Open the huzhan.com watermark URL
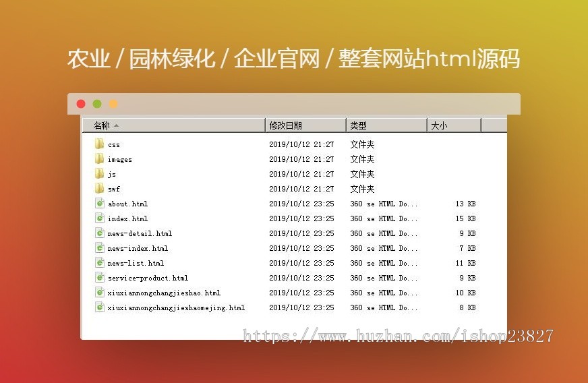 [398, 335]
